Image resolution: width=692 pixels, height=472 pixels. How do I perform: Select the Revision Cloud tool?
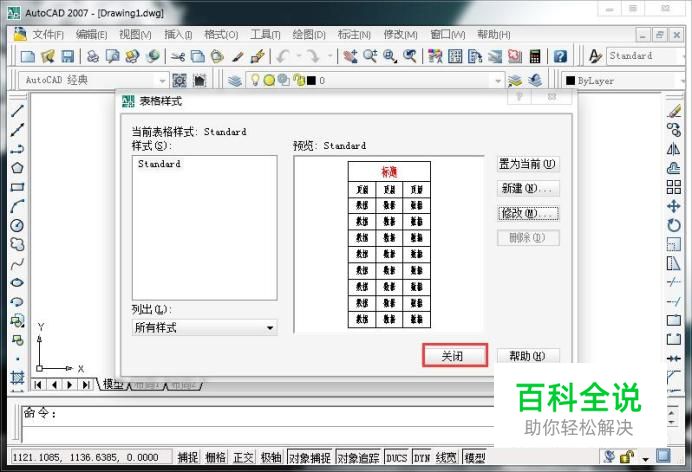click(x=17, y=244)
